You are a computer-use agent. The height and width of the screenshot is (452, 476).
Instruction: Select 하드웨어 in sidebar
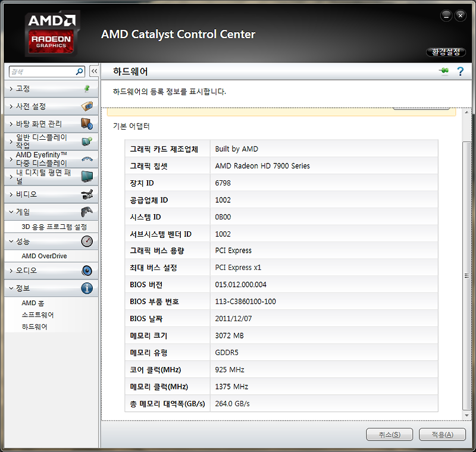[x=35, y=327]
